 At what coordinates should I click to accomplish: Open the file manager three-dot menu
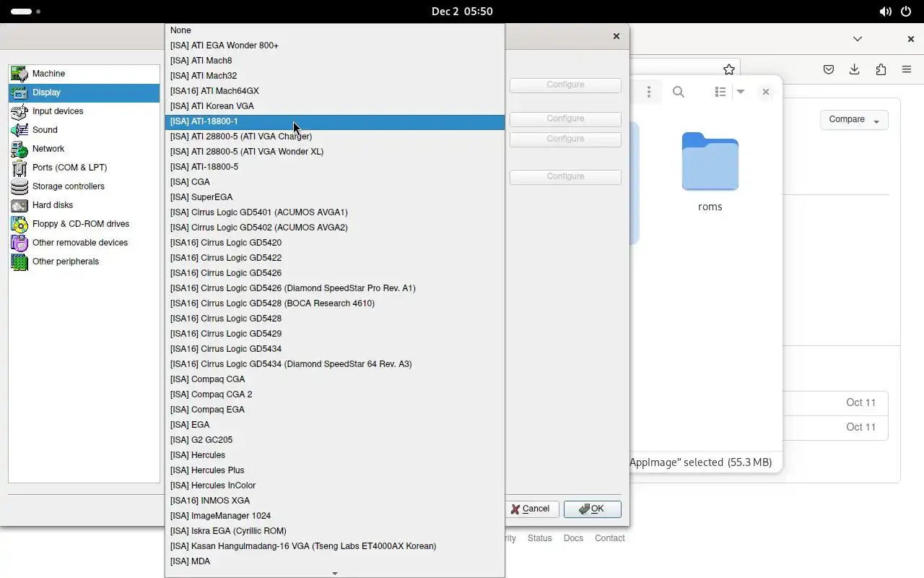coord(649,92)
